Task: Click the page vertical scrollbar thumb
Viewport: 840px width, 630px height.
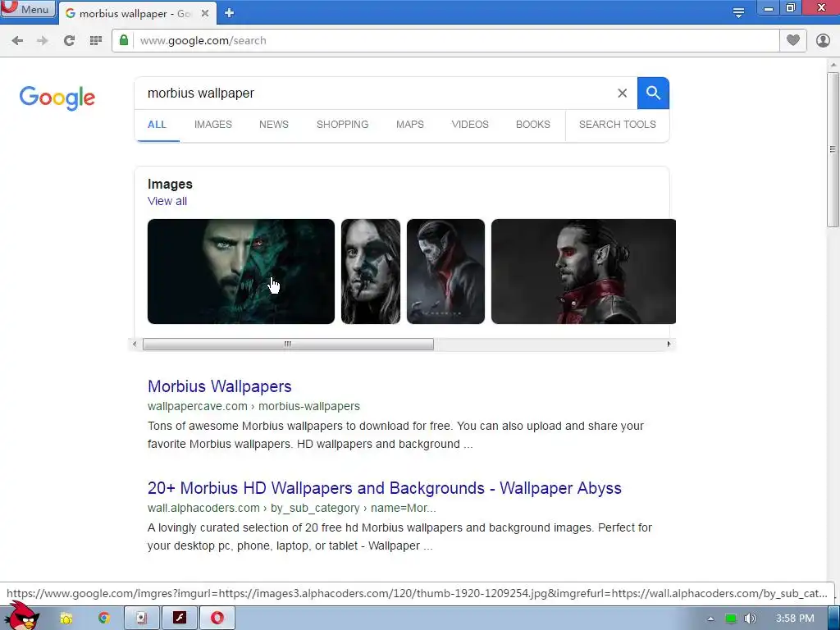Action: (x=833, y=150)
